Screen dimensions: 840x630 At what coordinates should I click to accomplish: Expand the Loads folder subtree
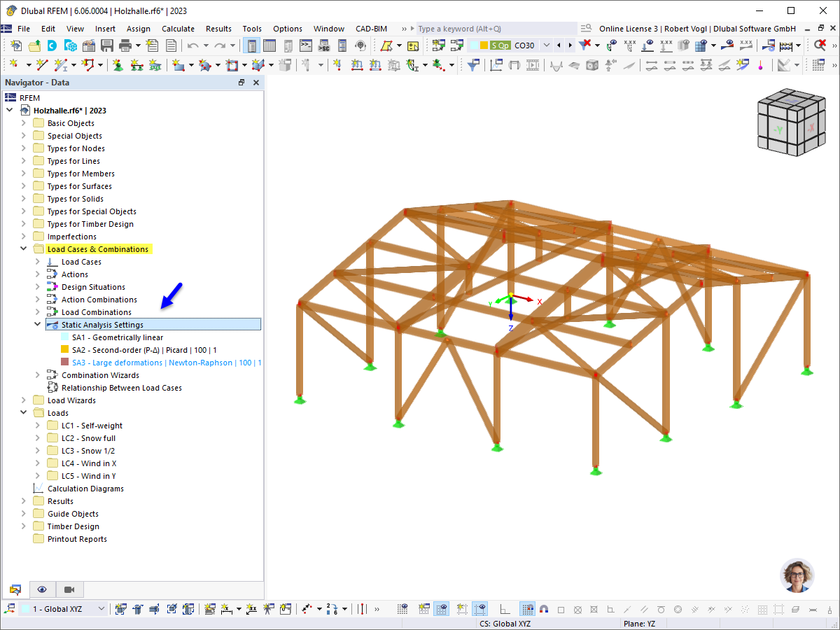[x=23, y=412]
